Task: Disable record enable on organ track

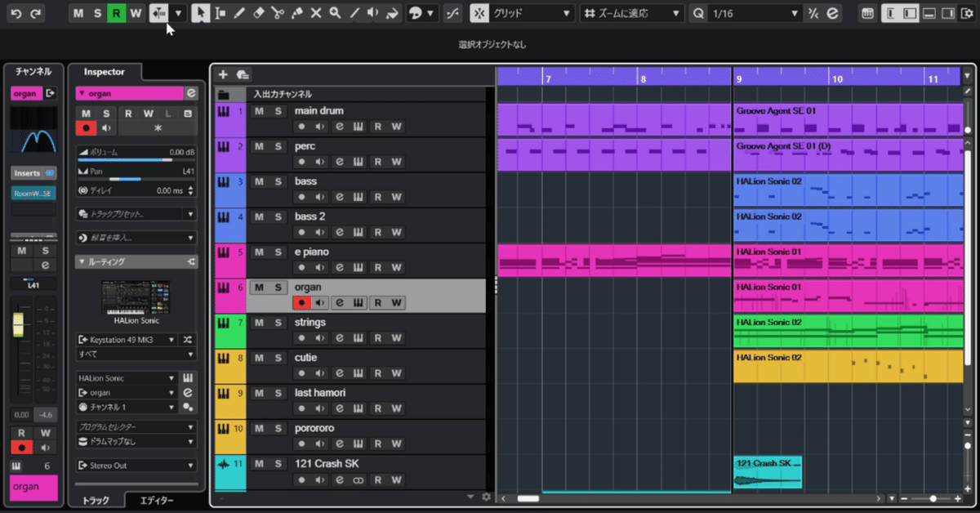Action: point(301,303)
